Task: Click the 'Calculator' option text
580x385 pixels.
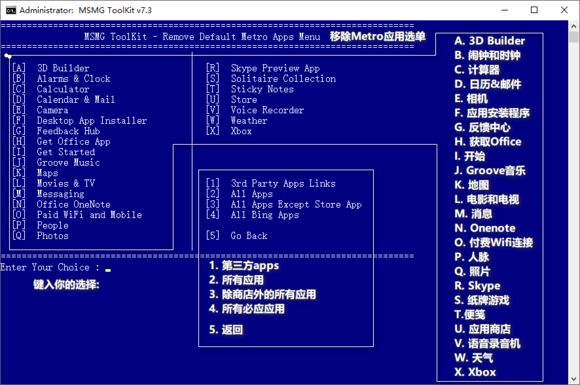Action: tap(63, 89)
